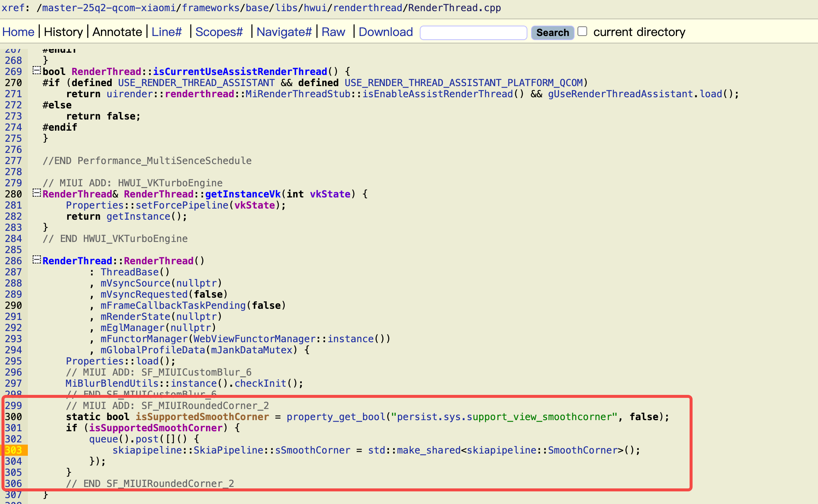Follow mJankDataMutex symbol link
The image size is (818, 504).
(x=252, y=350)
